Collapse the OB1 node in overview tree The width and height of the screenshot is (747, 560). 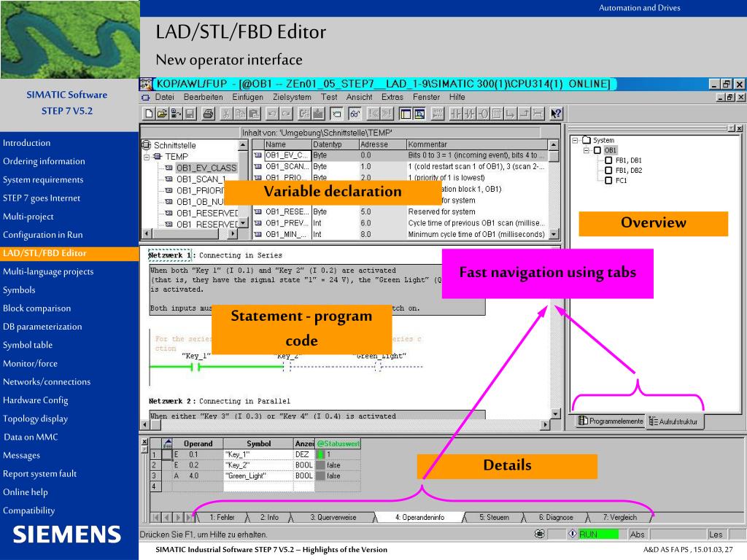tap(587, 150)
